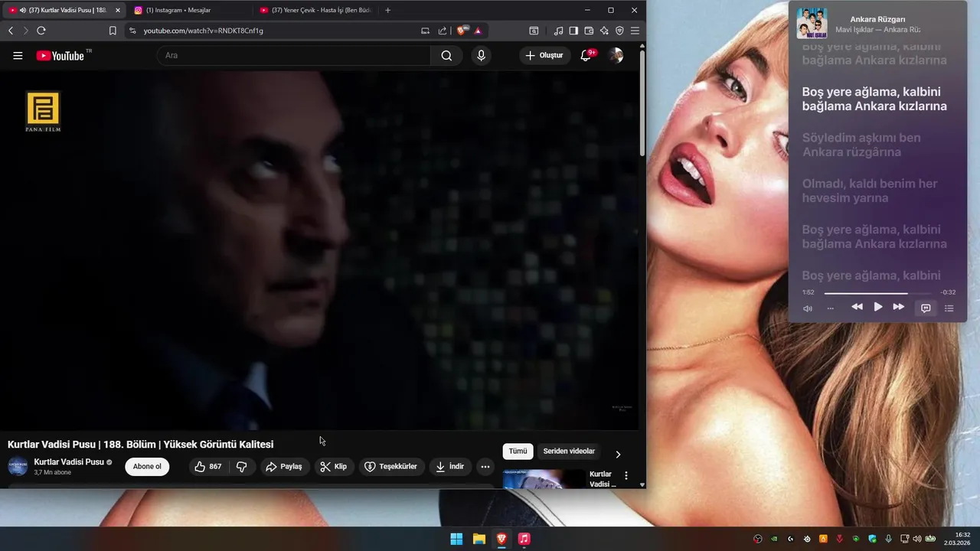980x551 pixels.
Task: Open File Explorer from the taskbar
Action: coord(479,539)
